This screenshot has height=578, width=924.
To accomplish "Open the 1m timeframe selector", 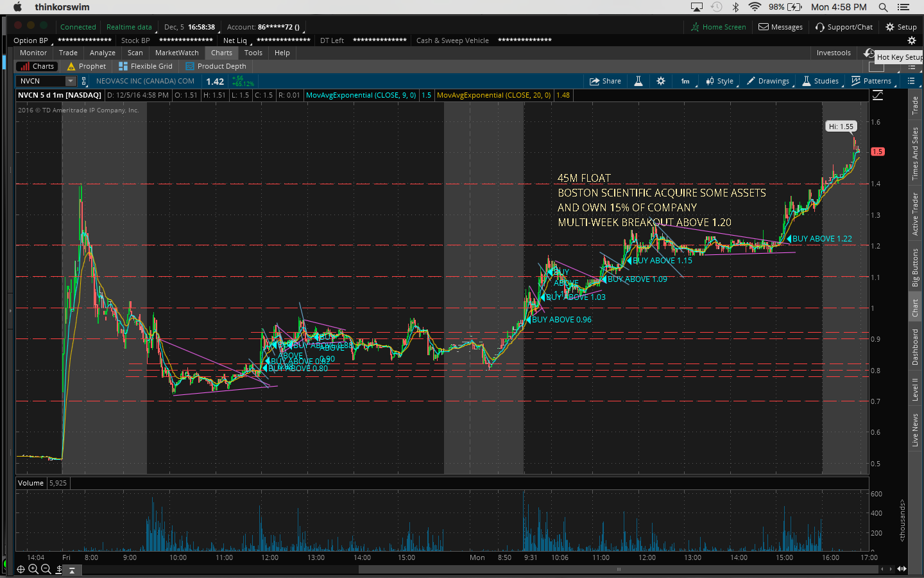I will tap(685, 81).
